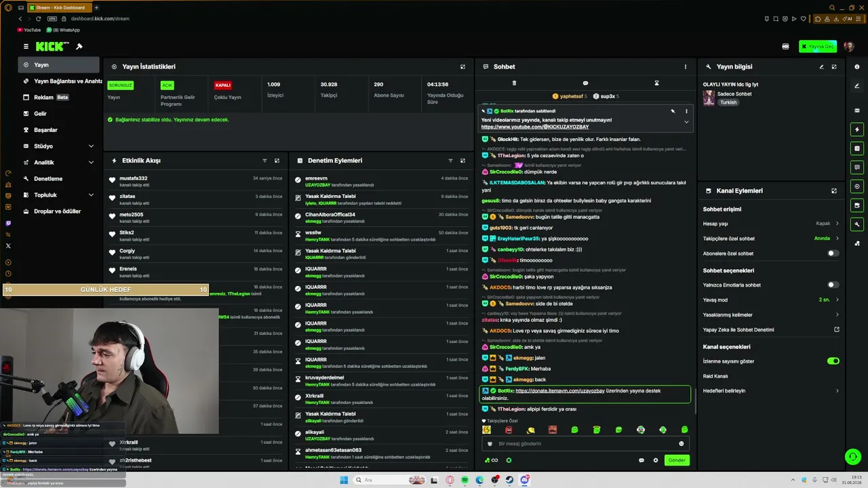The image size is (868, 488).
Task: Pop out the Yayın bilgisi panel
Action: point(834,67)
